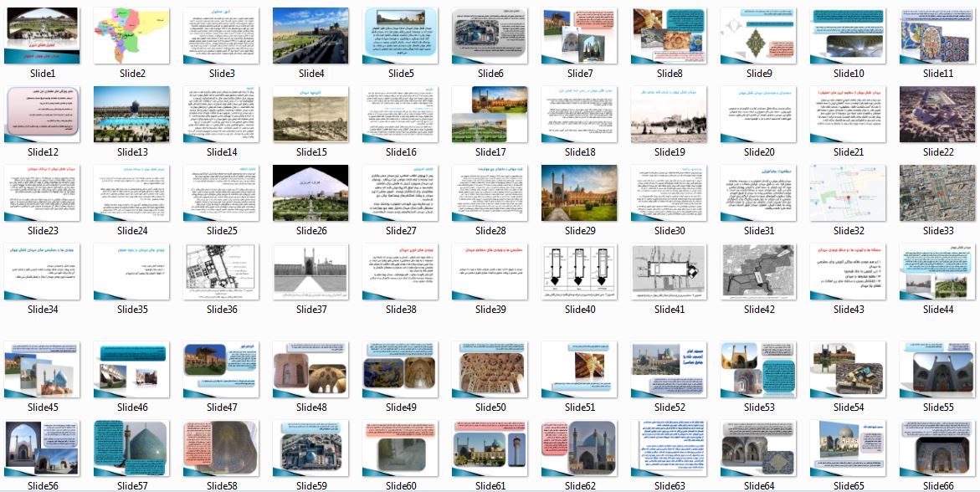The height and width of the screenshot is (492, 980).
Task: Select the Slide1 thumbnail
Action: point(41,36)
